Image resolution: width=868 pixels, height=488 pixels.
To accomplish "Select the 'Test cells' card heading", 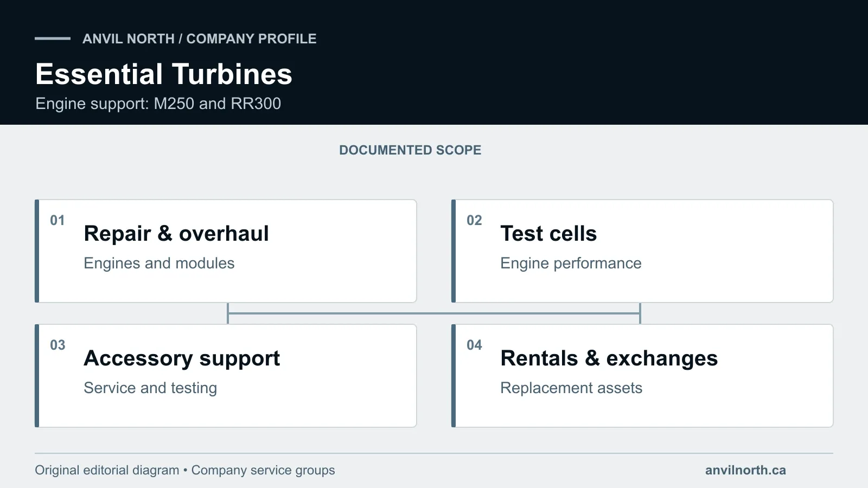I will (548, 234).
